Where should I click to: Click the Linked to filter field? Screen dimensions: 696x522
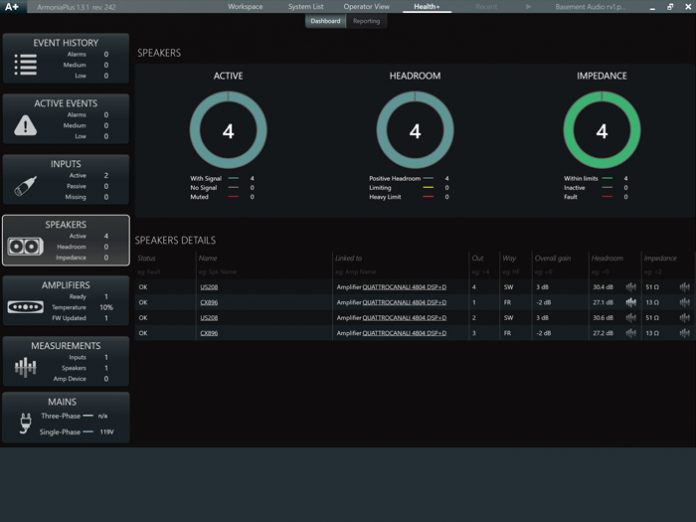[400, 272]
